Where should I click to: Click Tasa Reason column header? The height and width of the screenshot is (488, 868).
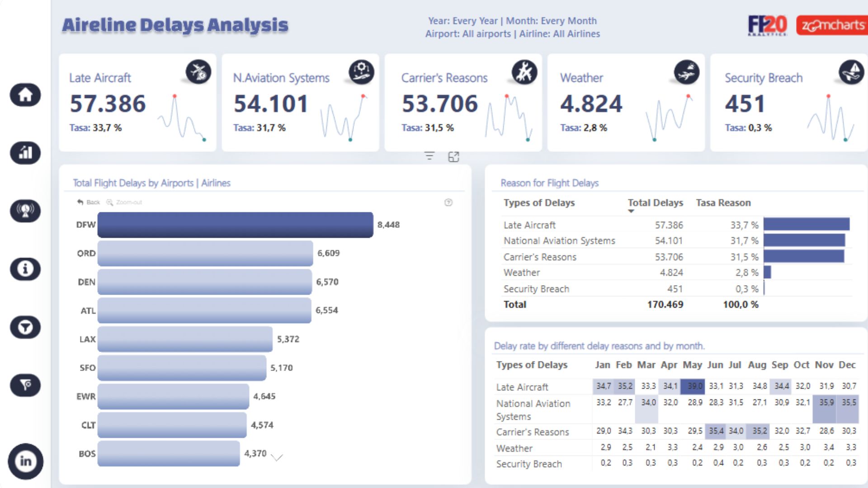pos(723,203)
